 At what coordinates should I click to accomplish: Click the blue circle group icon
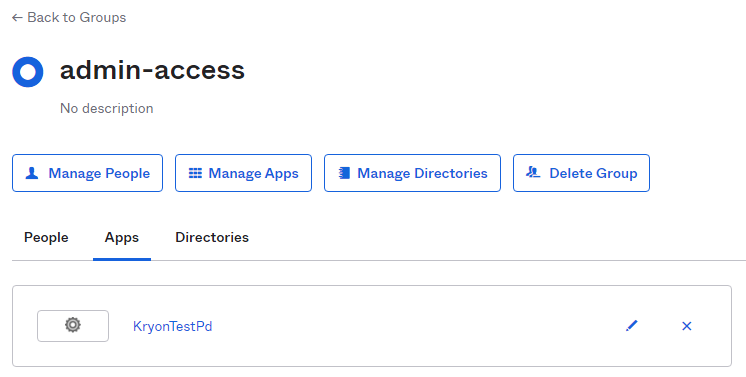tap(28, 72)
